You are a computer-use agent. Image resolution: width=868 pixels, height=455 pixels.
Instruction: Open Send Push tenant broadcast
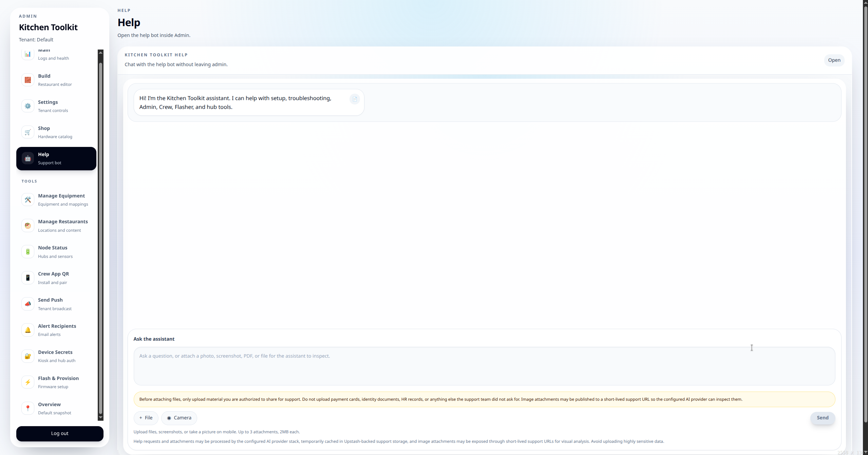(x=56, y=304)
